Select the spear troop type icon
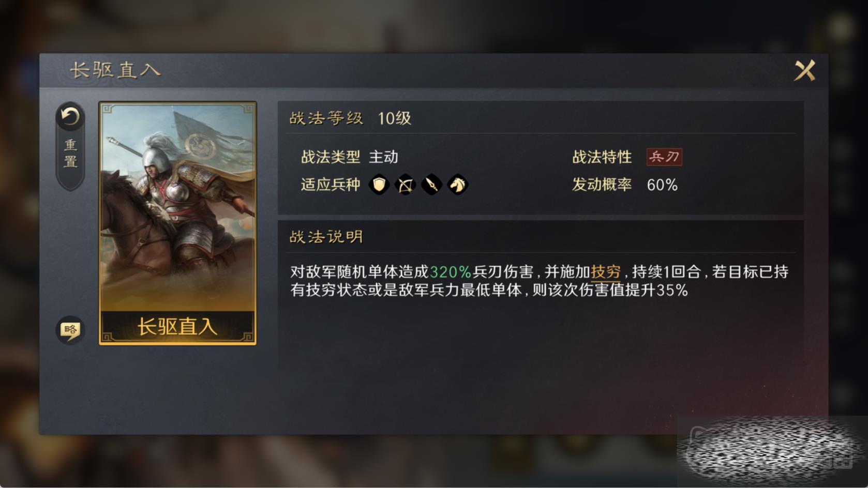The width and height of the screenshot is (868, 488). click(x=431, y=185)
